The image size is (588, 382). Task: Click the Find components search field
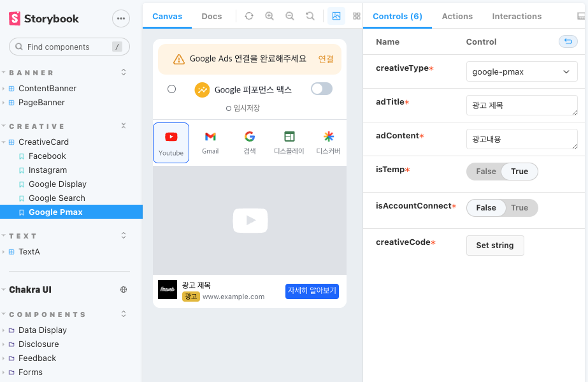(69, 47)
